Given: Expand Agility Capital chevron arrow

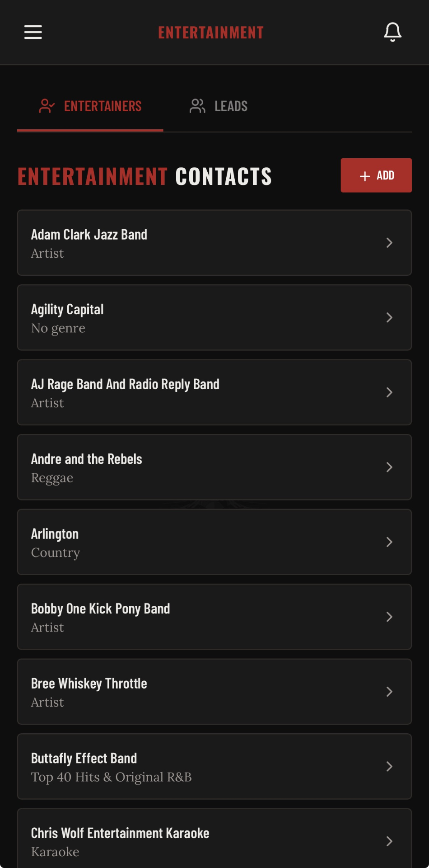Looking at the screenshot, I should [389, 317].
